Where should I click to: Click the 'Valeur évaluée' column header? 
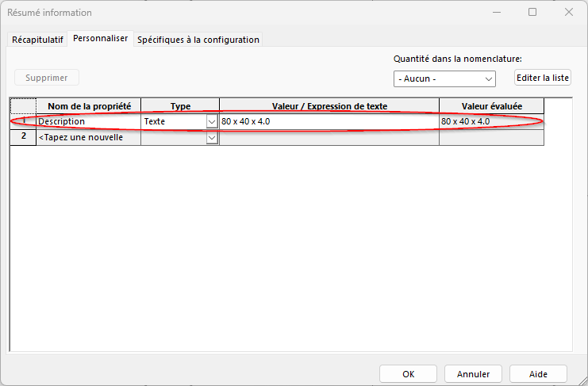(491, 106)
